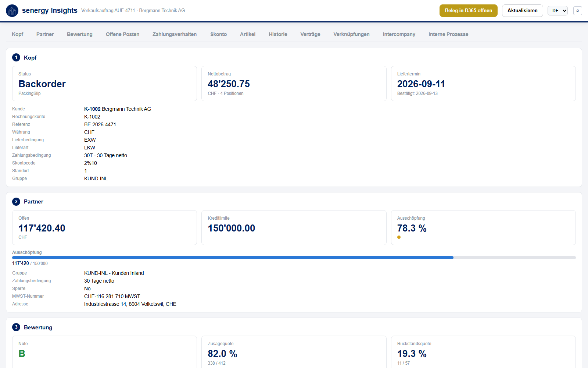Select the Artikel tab
Screen dimensions: 588x368
(248, 34)
